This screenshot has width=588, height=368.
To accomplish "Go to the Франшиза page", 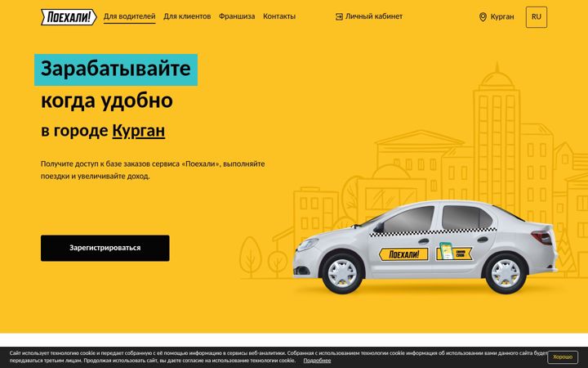I will pyautogui.click(x=237, y=16).
